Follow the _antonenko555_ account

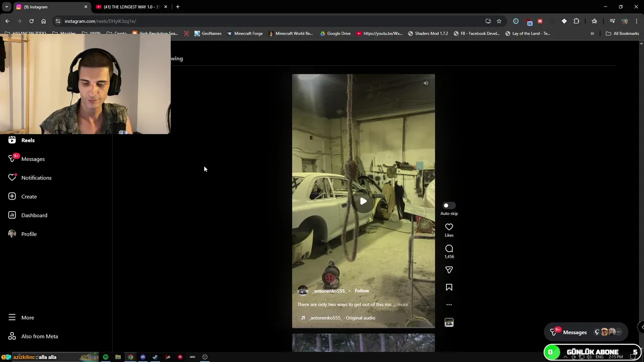362,291
